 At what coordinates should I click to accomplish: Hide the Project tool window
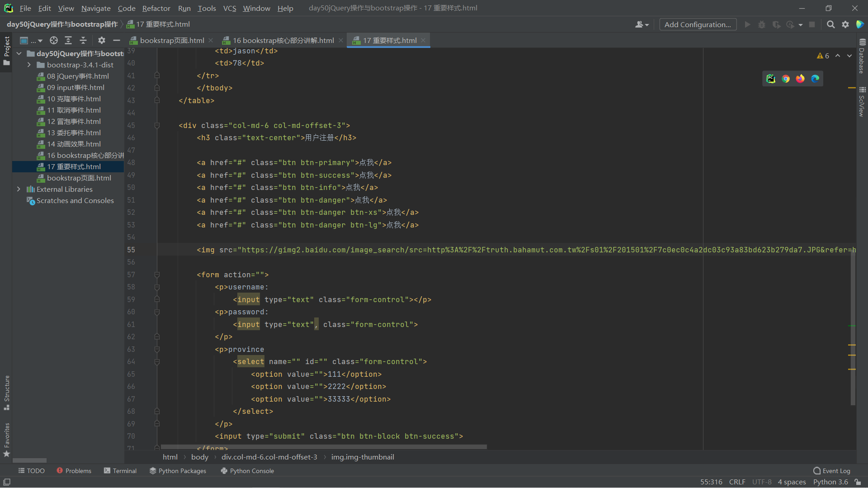pos(117,40)
